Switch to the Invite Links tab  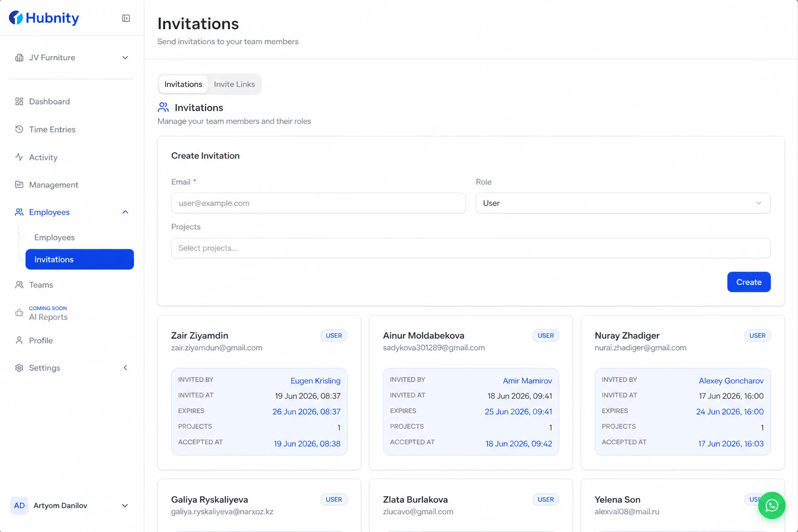[234, 84]
